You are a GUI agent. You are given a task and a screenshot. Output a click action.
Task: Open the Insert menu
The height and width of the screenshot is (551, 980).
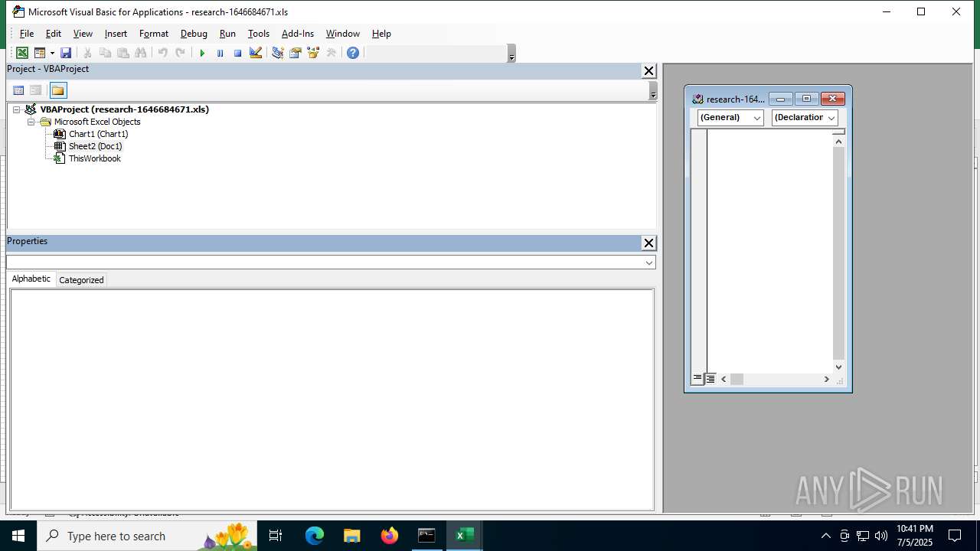coord(116,34)
